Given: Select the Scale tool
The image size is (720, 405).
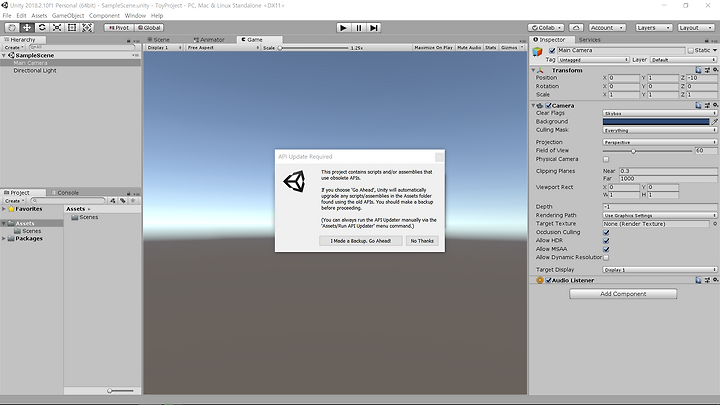Looking at the screenshot, I should point(57,28).
